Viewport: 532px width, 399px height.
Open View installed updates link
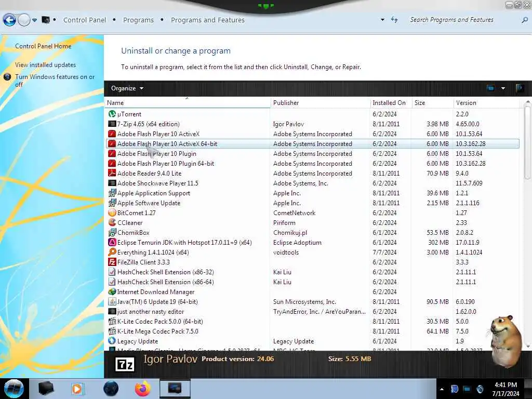[46, 65]
